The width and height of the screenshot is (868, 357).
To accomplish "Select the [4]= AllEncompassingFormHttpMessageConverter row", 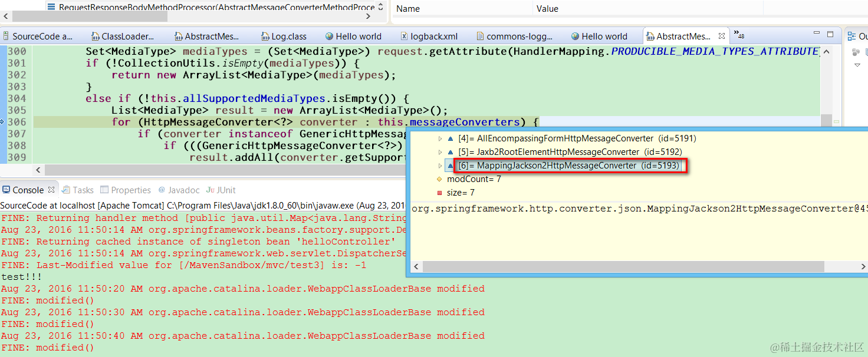I will (x=571, y=138).
